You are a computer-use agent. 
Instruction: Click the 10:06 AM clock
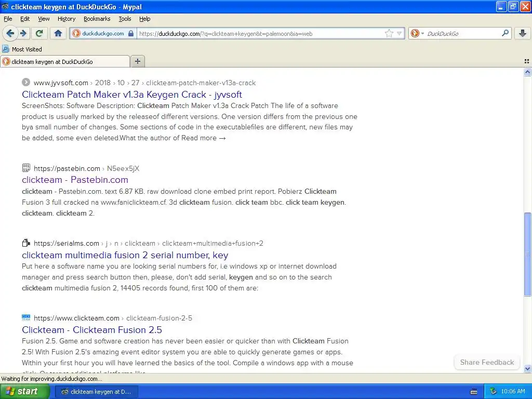click(x=513, y=392)
